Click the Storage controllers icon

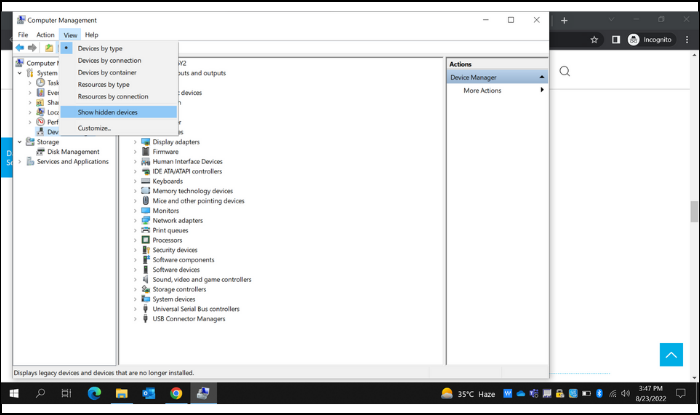pyautogui.click(x=146, y=289)
